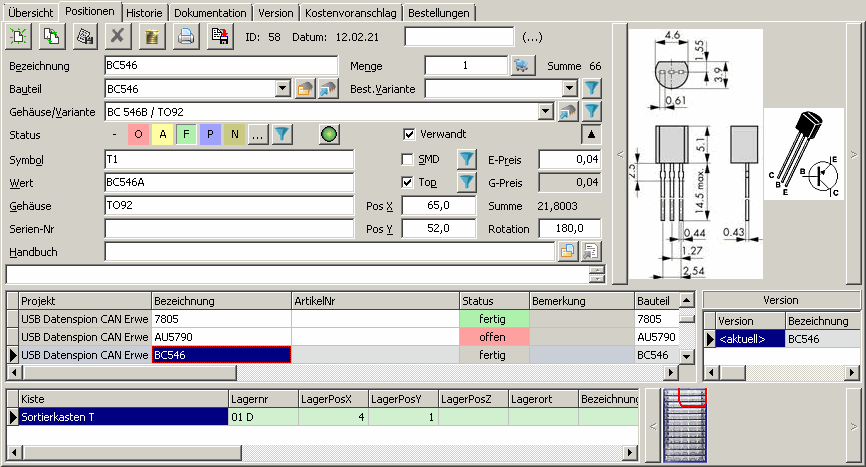Click the new position toolbar icon
866x467 pixels.
pyautogui.click(x=19, y=37)
